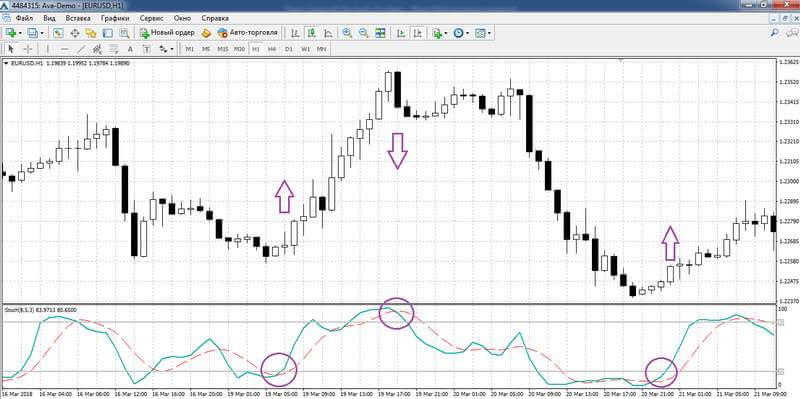
Task: Open the Файл menu
Action: tap(24, 18)
